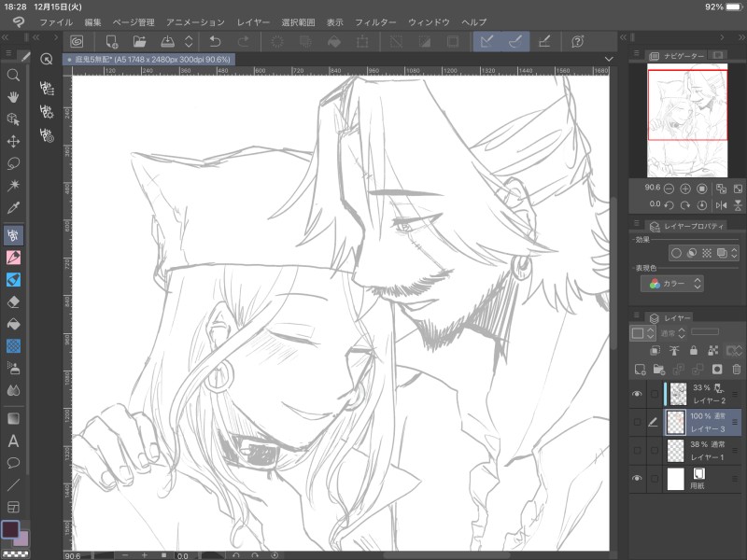Open the 表現色 カラー dropdown

[x=672, y=283]
